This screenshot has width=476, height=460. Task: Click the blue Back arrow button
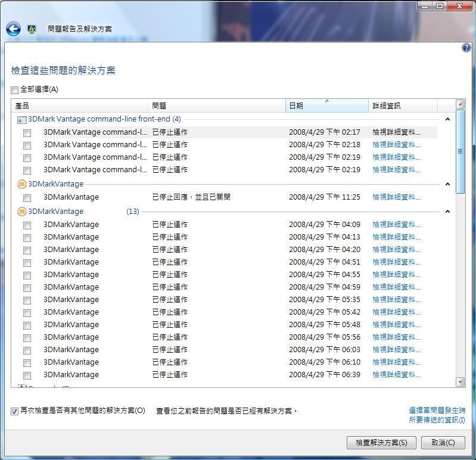13,29
